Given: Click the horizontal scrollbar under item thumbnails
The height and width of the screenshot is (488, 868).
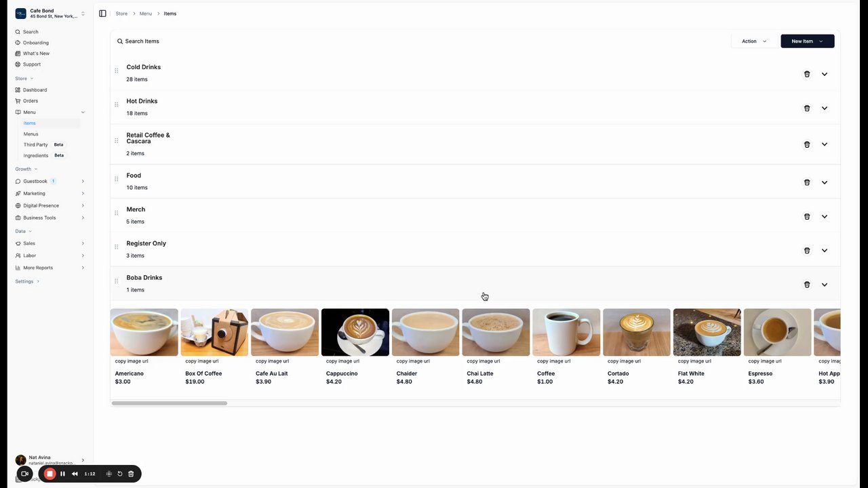Looking at the screenshot, I should click(x=170, y=403).
